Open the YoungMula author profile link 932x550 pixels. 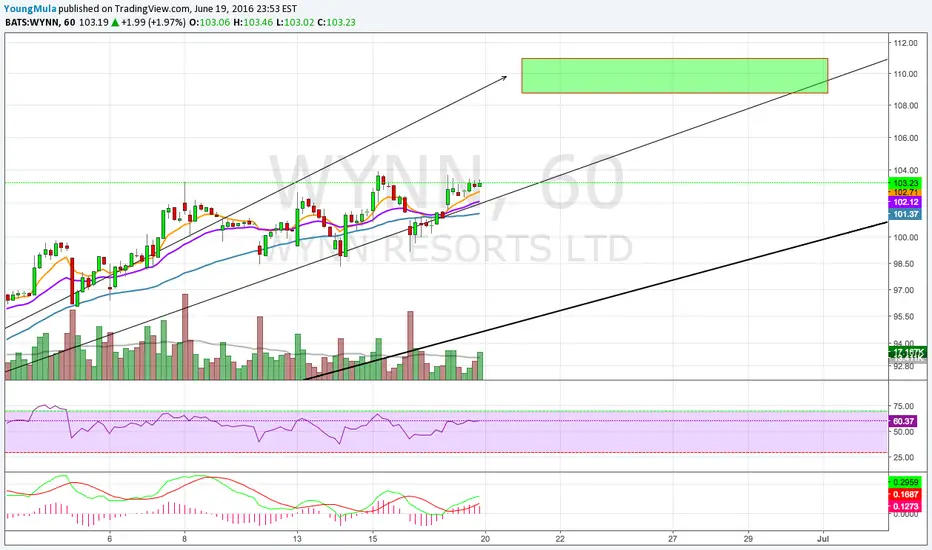[30, 9]
